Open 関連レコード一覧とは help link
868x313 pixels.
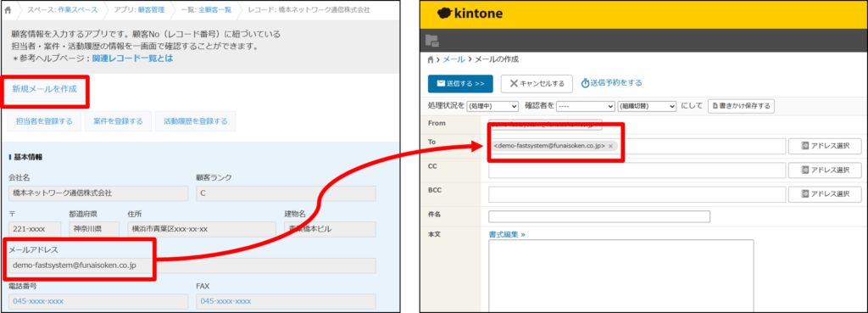[132, 58]
